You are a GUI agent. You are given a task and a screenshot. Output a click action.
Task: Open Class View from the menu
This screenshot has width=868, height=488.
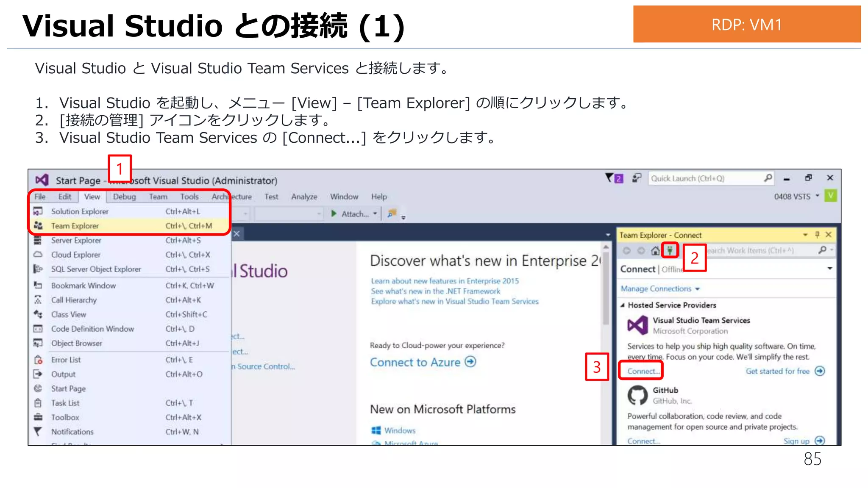point(130,314)
